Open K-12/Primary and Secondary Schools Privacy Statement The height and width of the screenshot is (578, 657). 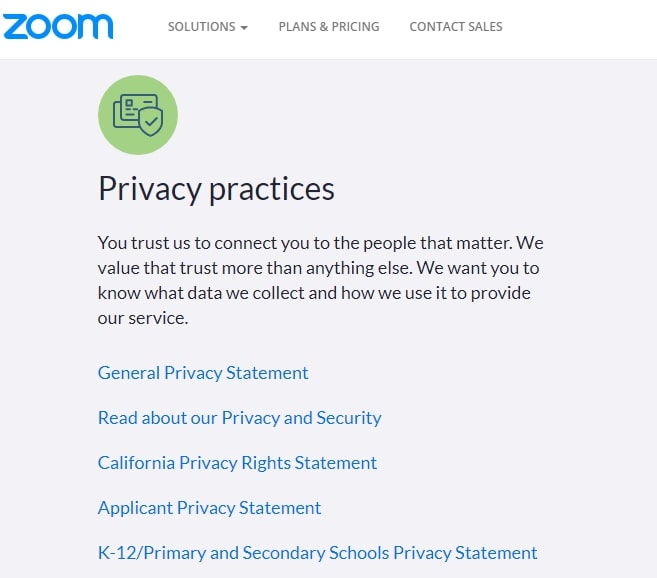[318, 553]
